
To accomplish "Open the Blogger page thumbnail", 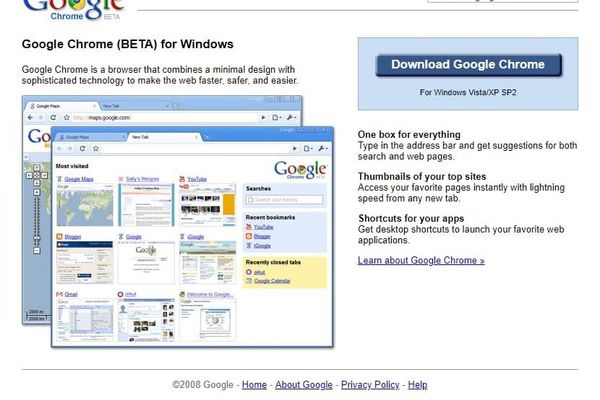I will pyautogui.click(x=85, y=262).
